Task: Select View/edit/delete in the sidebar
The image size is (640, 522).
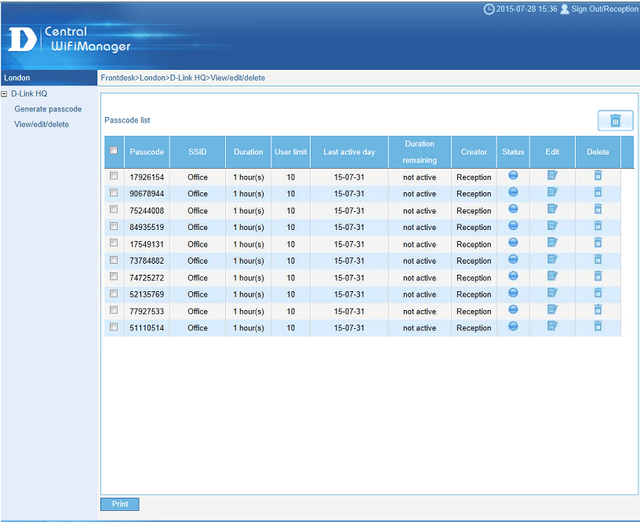Action: click(42, 124)
